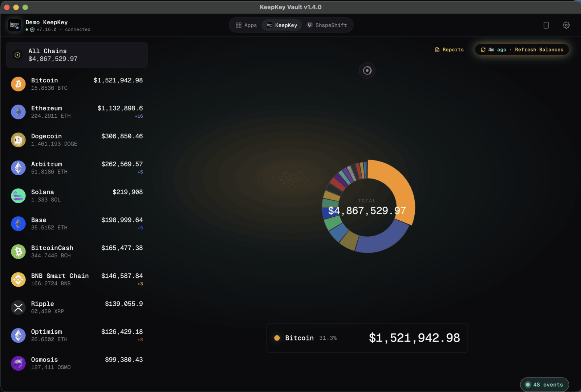The width and height of the screenshot is (581, 392).
Task: Click Ripple value $139,055.9
Action: pyautogui.click(x=124, y=304)
